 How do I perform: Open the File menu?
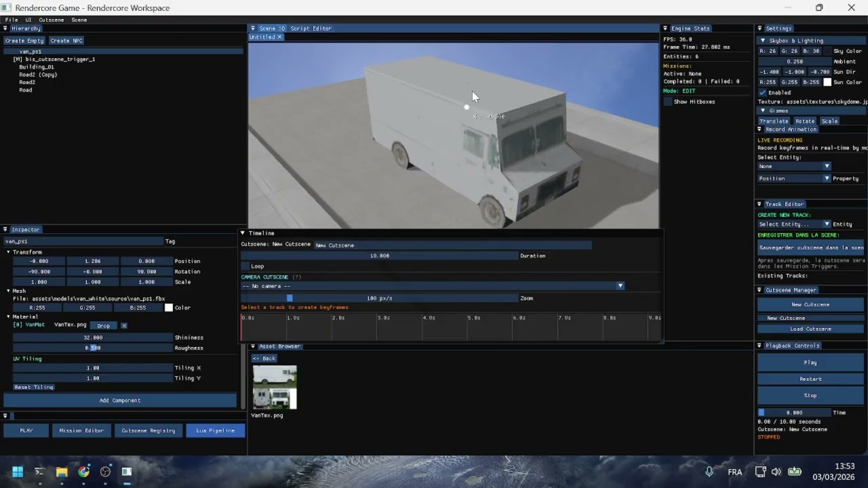pos(12,20)
